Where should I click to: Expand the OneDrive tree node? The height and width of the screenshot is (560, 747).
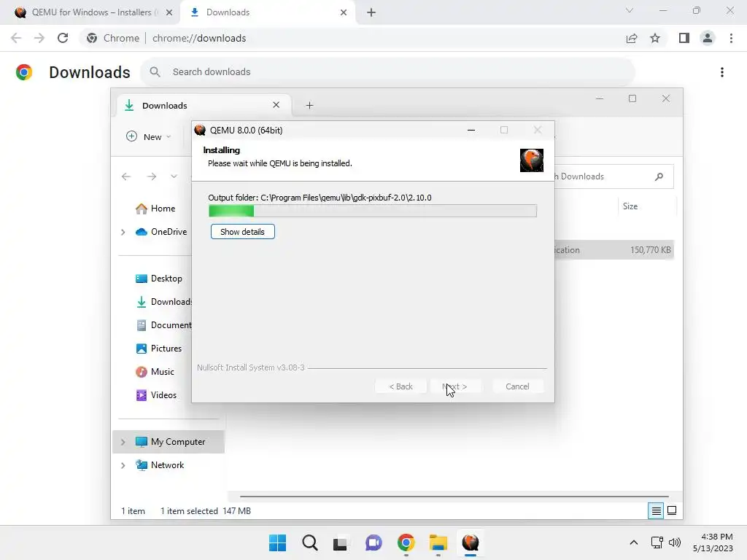[x=123, y=232]
